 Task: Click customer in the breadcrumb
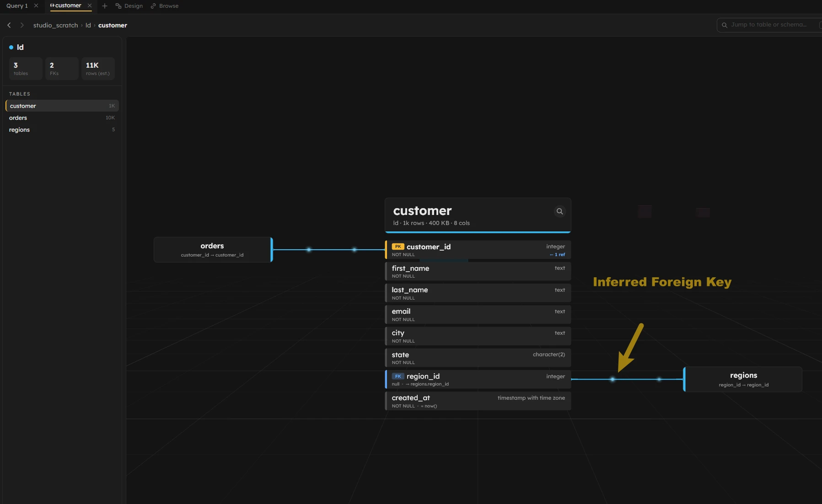click(x=113, y=25)
